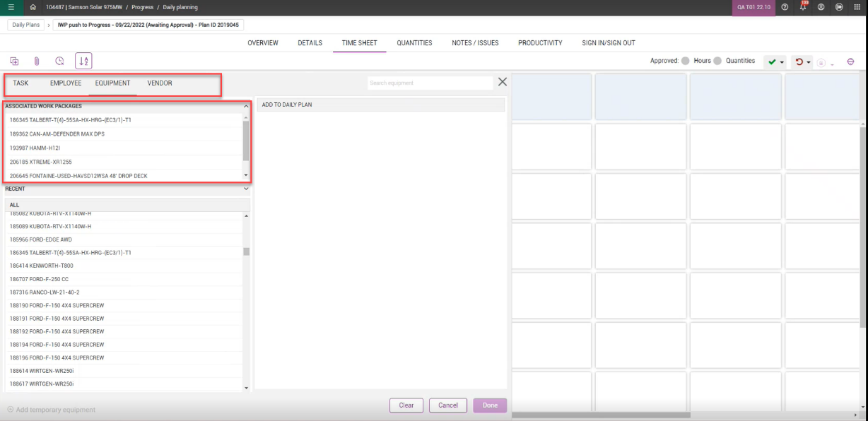This screenshot has height=421, width=868.
Task: Click the Cancel button
Action: [448, 405]
